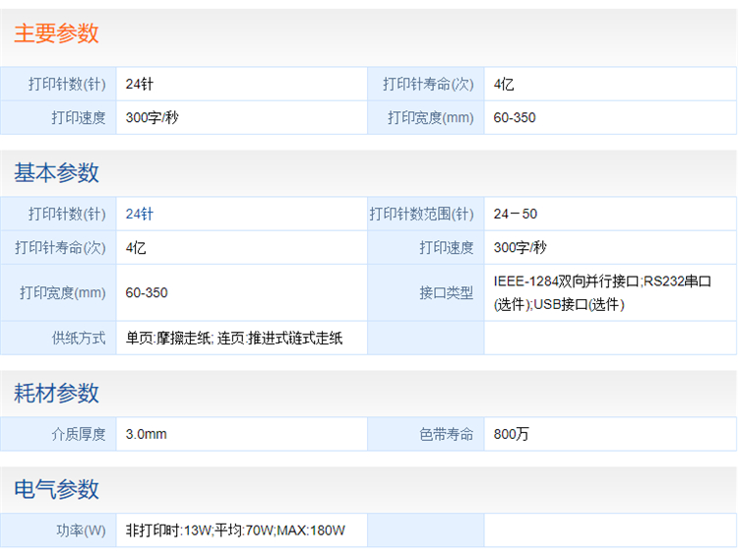Select the 24-50 needle range value
Image resolution: width=738 pixels, height=560 pixels.
point(516,214)
